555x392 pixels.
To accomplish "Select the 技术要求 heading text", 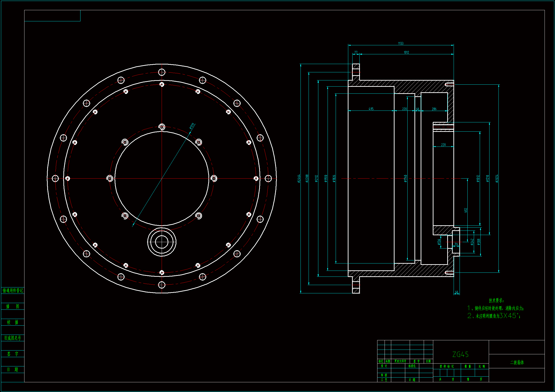I will 496,300.
